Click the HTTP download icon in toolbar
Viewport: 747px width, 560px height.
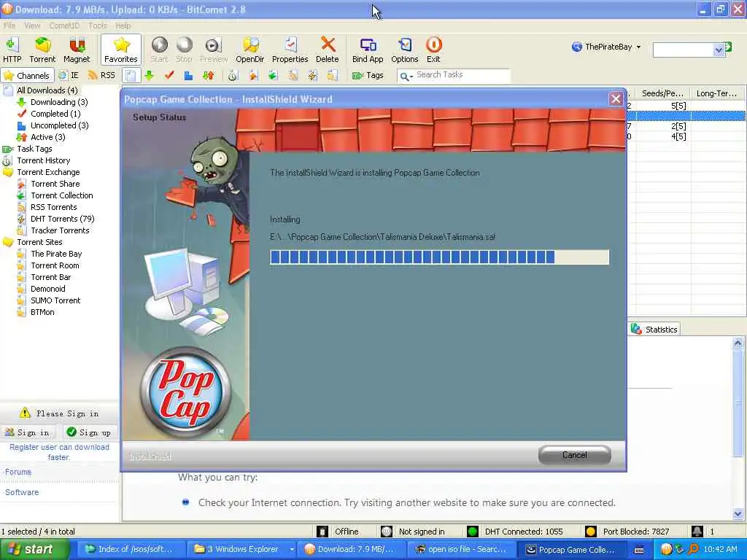12,50
